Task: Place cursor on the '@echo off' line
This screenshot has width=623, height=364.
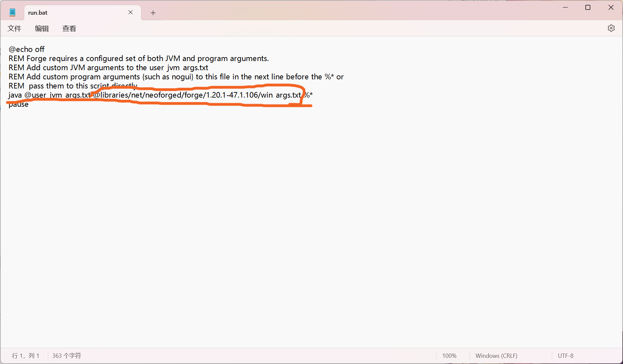Action: (x=26, y=49)
